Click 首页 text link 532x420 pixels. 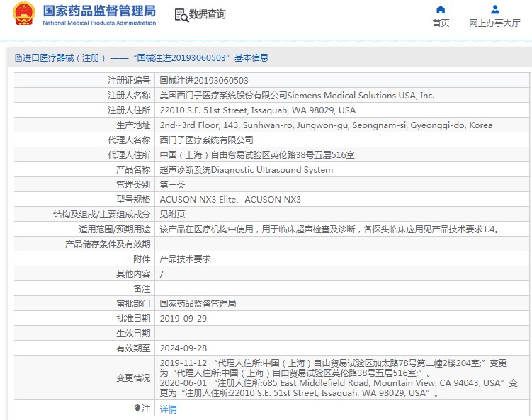click(x=441, y=23)
